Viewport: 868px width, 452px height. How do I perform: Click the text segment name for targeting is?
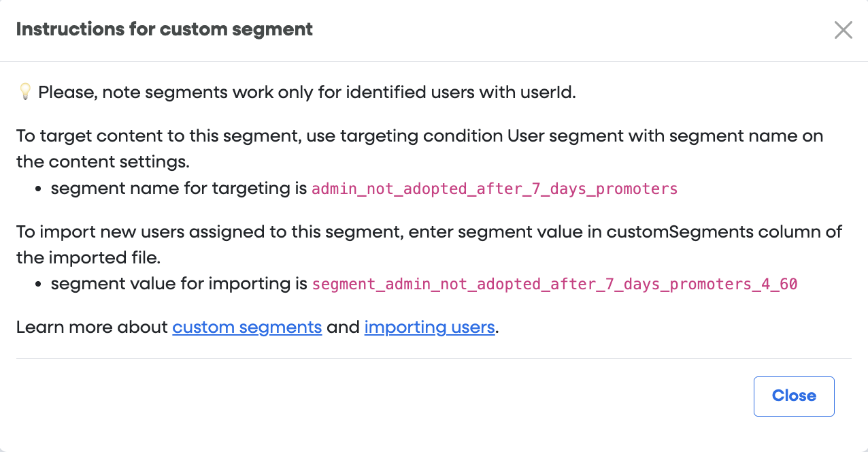[x=178, y=189]
